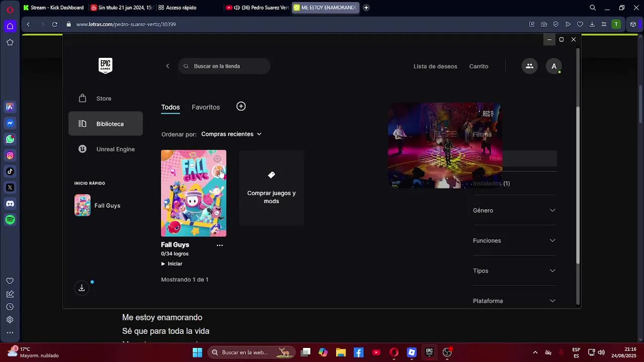Click the floating video popup thumbnail
Screen dimensions: 644x362
pyautogui.click(x=445, y=145)
